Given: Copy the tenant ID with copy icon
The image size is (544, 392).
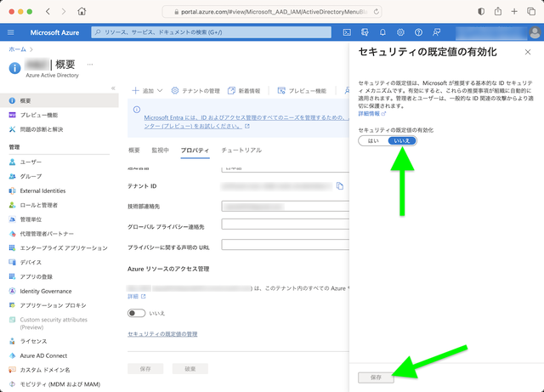Looking at the screenshot, I should click(340, 186).
